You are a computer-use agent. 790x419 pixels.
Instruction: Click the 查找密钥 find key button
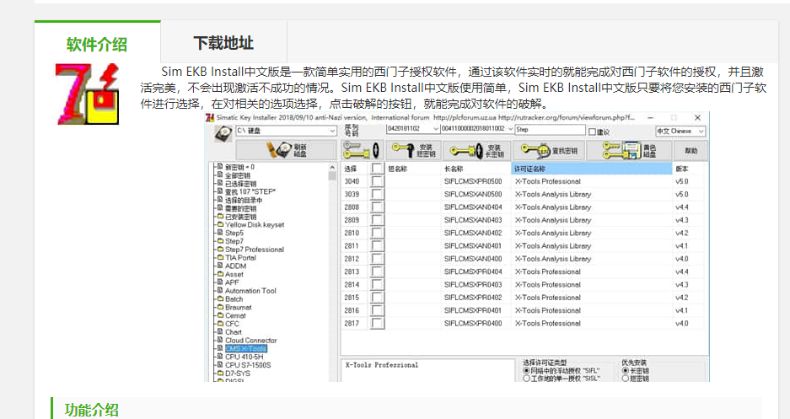549,150
